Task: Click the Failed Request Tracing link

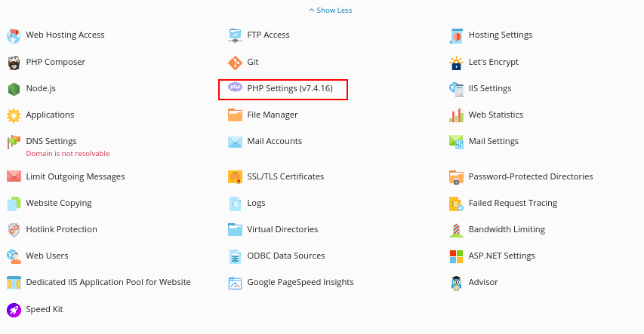Action: pyautogui.click(x=512, y=203)
